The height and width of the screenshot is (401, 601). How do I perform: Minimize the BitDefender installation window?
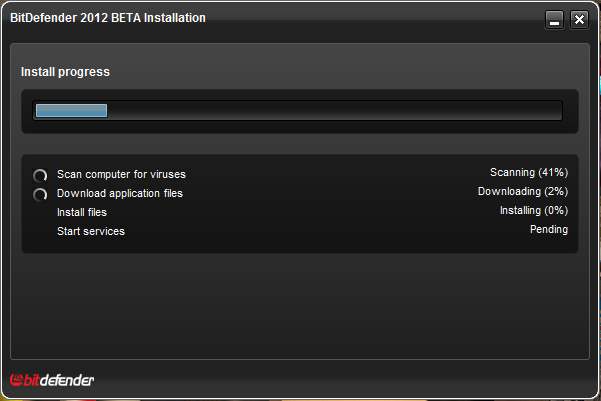point(557,20)
